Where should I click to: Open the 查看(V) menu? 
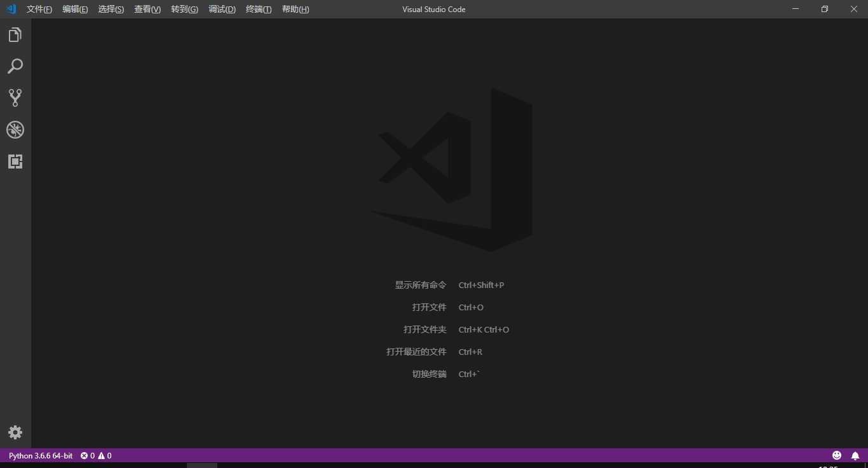click(147, 10)
